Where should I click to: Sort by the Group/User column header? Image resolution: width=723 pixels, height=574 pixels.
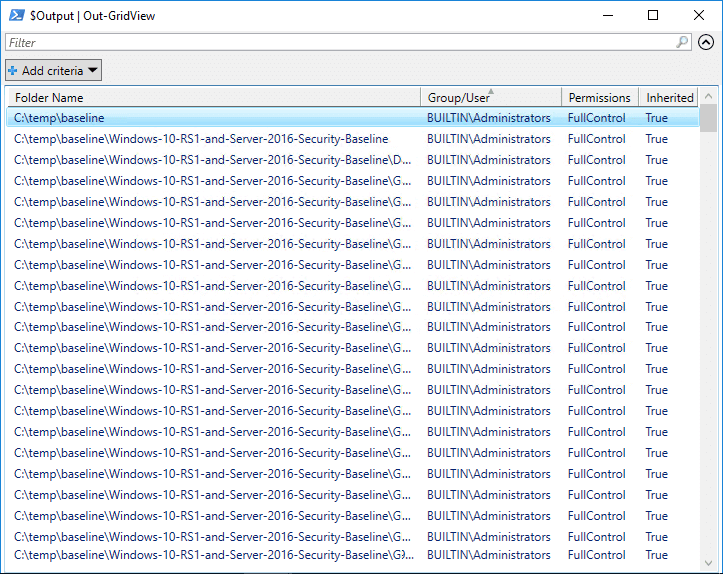pos(491,97)
